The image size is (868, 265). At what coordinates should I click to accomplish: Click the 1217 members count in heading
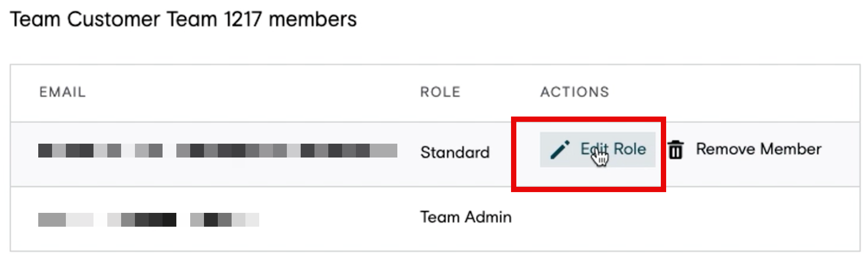click(290, 19)
